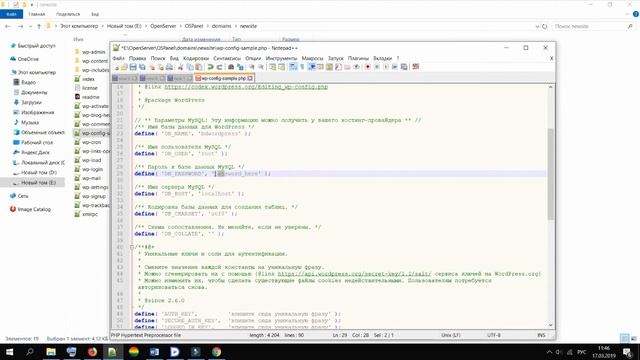The image size is (640, 360).
Task: Open the Replace toolbar icon
Action: tap(240, 67)
